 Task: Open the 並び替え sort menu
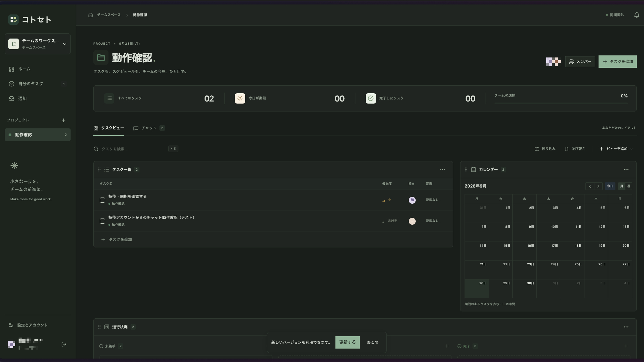pos(575,149)
